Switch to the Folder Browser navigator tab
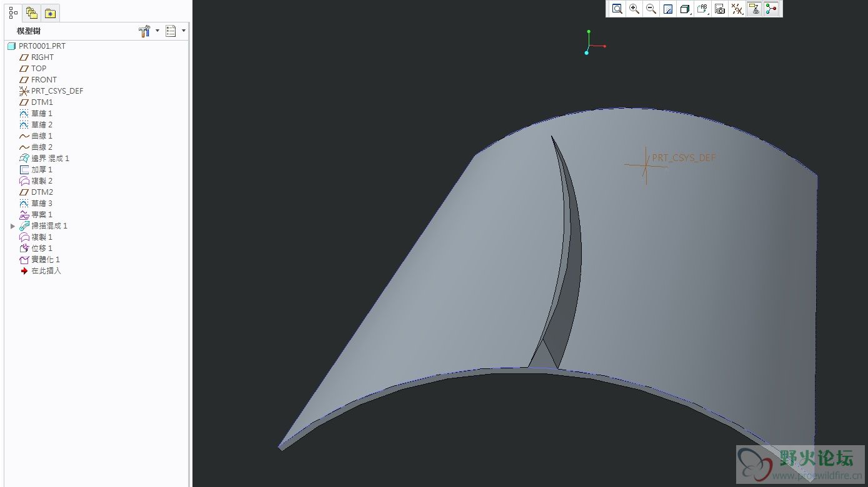 pyautogui.click(x=32, y=13)
